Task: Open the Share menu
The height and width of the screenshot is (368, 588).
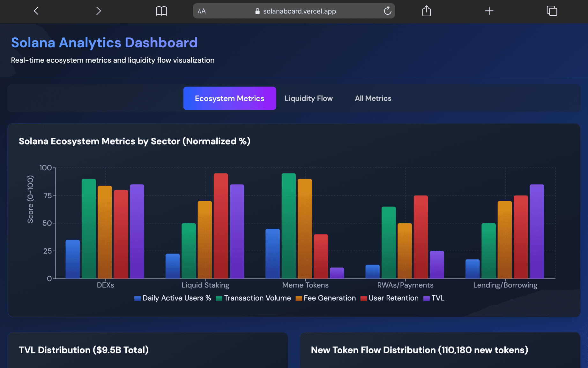Action: click(x=426, y=11)
